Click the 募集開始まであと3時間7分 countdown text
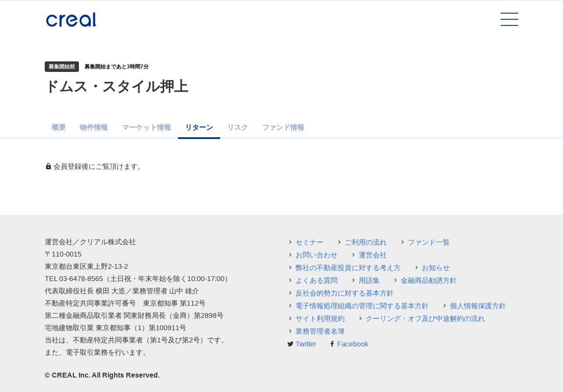563x392 pixels. tap(117, 67)
